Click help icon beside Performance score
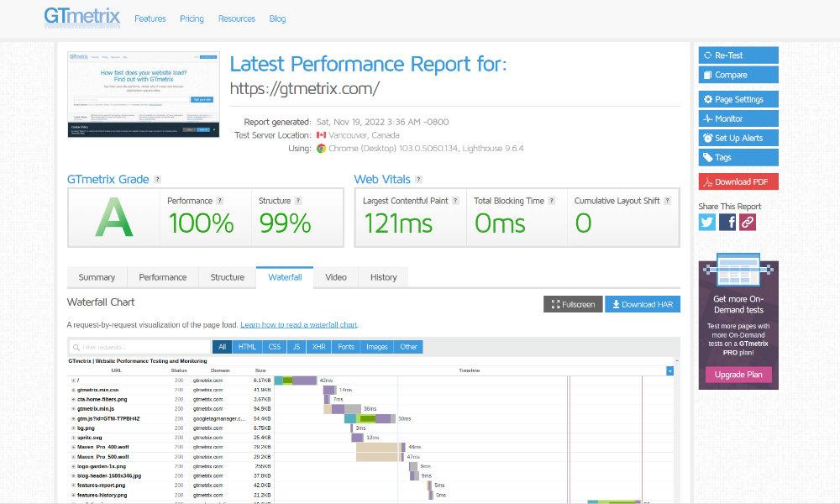The height and width of the screenshot is (504, 840). pyautogui.click(x=219, y=201)
